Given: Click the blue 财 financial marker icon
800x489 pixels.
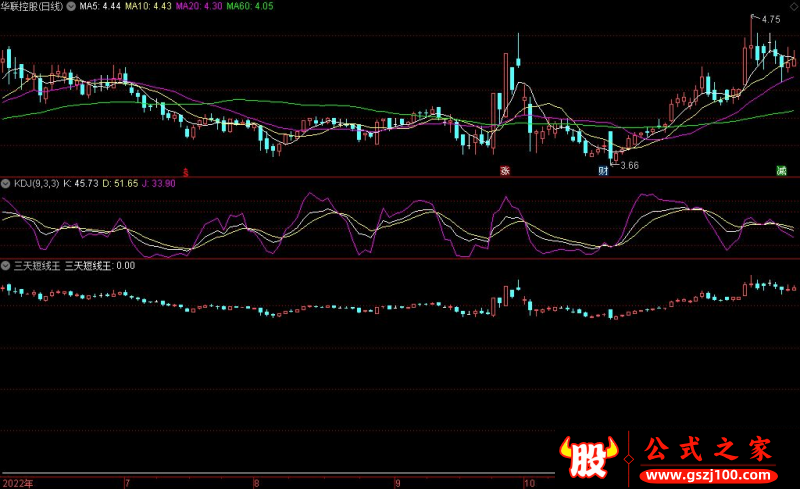Looking at the screenshot, I should click(603, 171).
